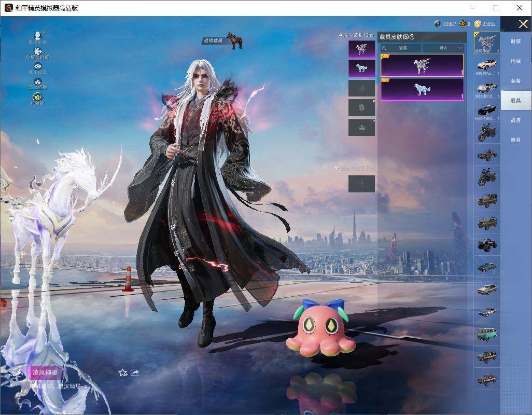
Task: Select the 玛莎拉蒂 black car thumbnail
Action: point(487,110)
